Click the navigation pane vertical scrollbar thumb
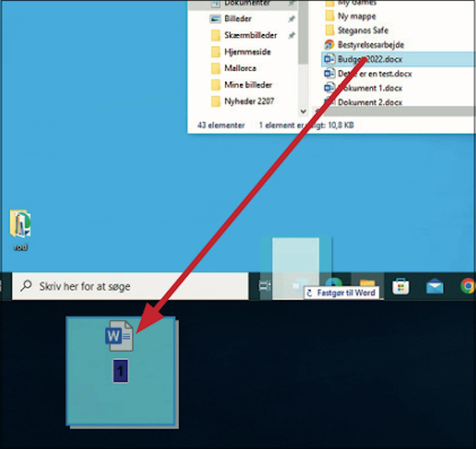476x449 pixels. 303,32
